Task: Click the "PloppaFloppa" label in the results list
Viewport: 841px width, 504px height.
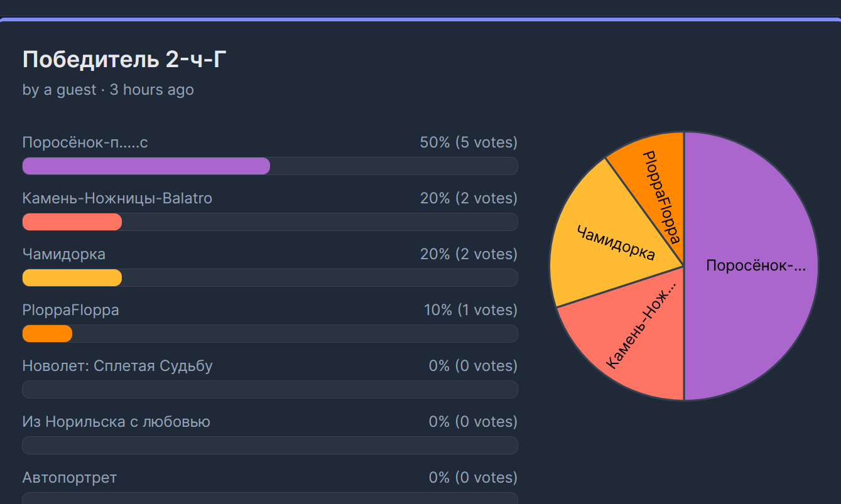Action: (70, 310)
